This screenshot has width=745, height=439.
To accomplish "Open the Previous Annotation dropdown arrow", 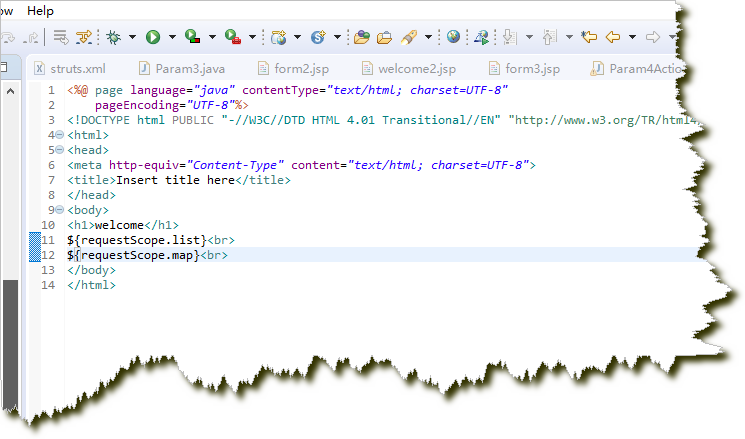I will pyautogui.click(x=569, y=37).
